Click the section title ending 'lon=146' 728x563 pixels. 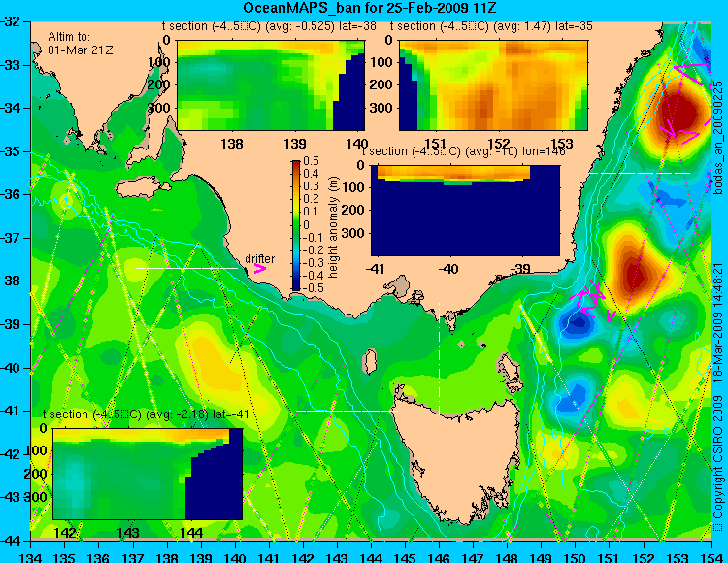click(463, 151)
